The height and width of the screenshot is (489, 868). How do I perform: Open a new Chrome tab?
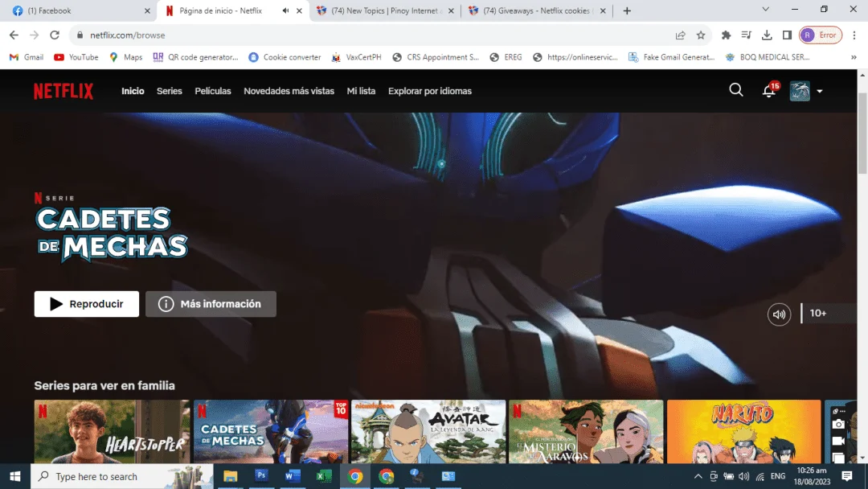[x=627, y=10]
